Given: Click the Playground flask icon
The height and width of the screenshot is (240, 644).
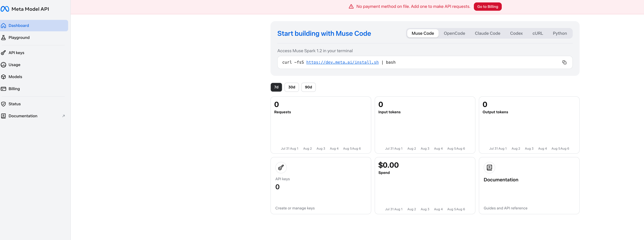Looking at the screenshot, I should [x=3, y=37].
